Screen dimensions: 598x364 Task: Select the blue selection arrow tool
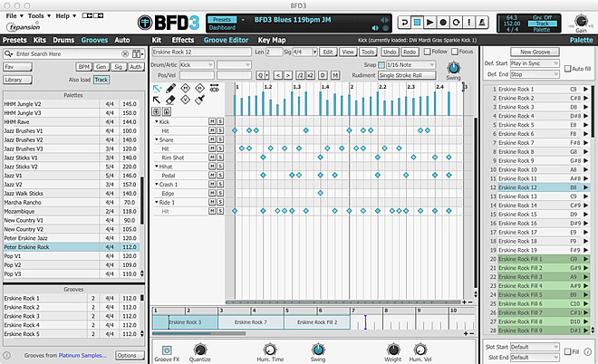coord(157,89)
